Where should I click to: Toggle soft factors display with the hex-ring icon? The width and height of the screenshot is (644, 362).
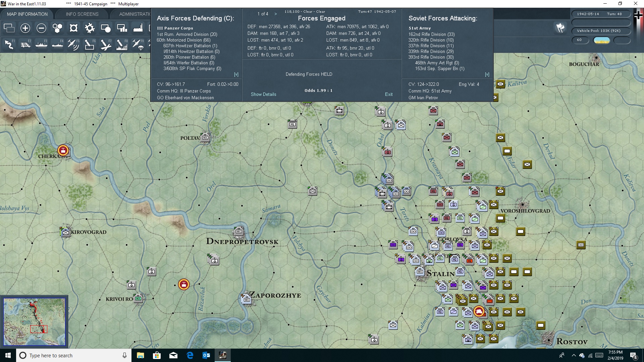tap(73, 28)
